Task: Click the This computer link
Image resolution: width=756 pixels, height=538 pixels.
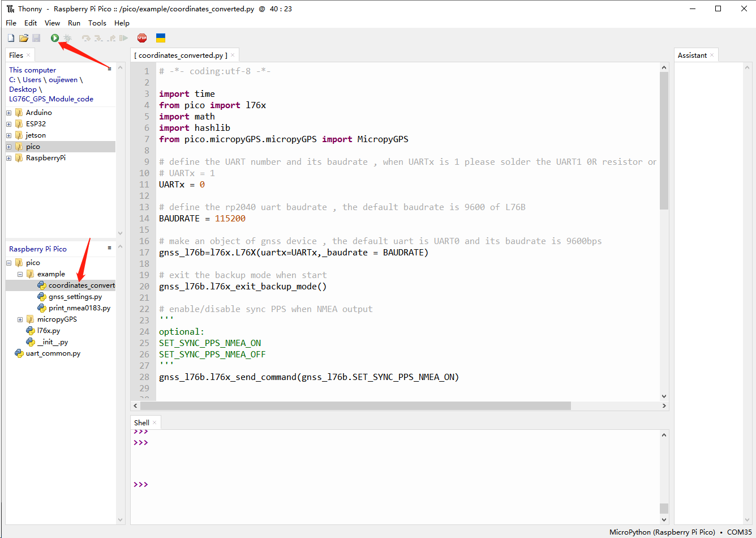Action: click(32, 70)
